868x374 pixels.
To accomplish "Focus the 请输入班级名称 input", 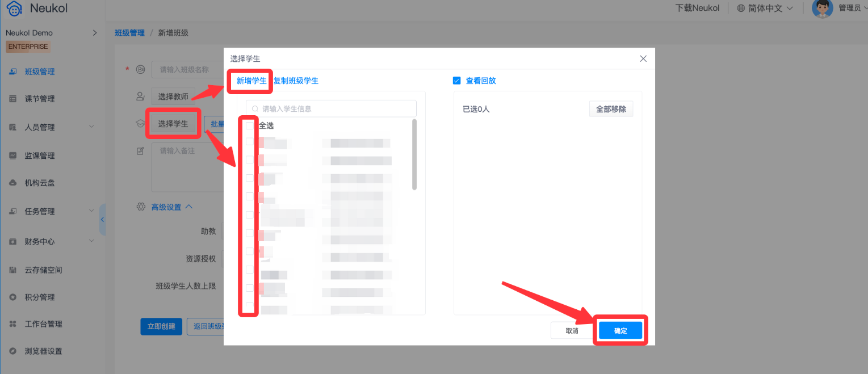I will click(x=187, y=70).
